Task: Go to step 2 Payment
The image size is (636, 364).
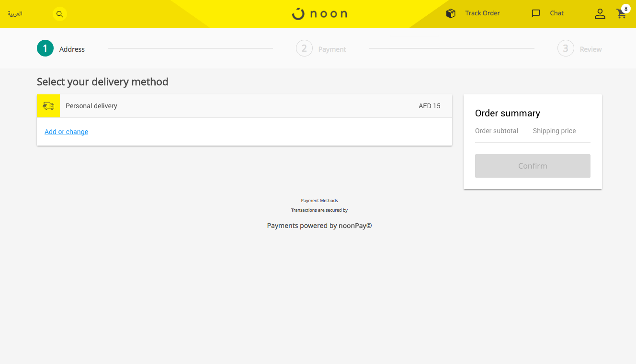Action: [321, 49]
